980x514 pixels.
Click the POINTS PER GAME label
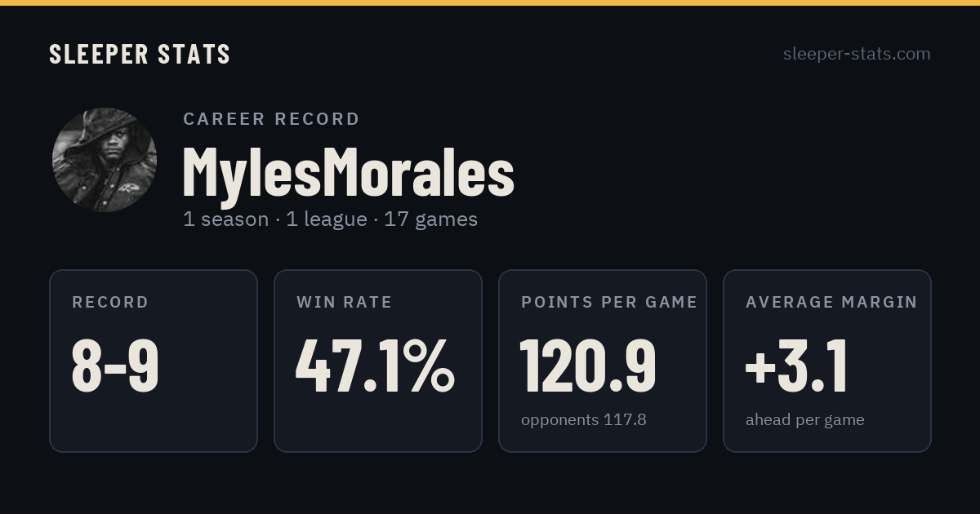point(609,303)
